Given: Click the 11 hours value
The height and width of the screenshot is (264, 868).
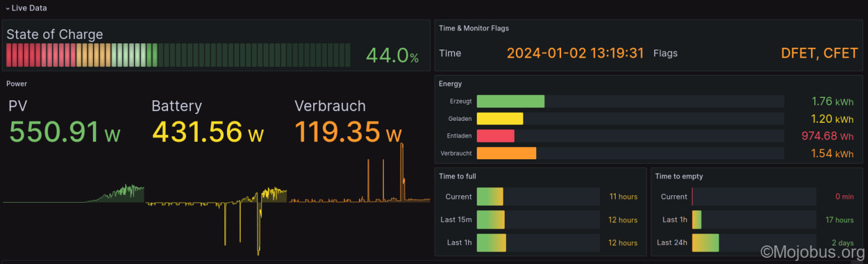Looking at the screenshot, I should tap(623, 196).
